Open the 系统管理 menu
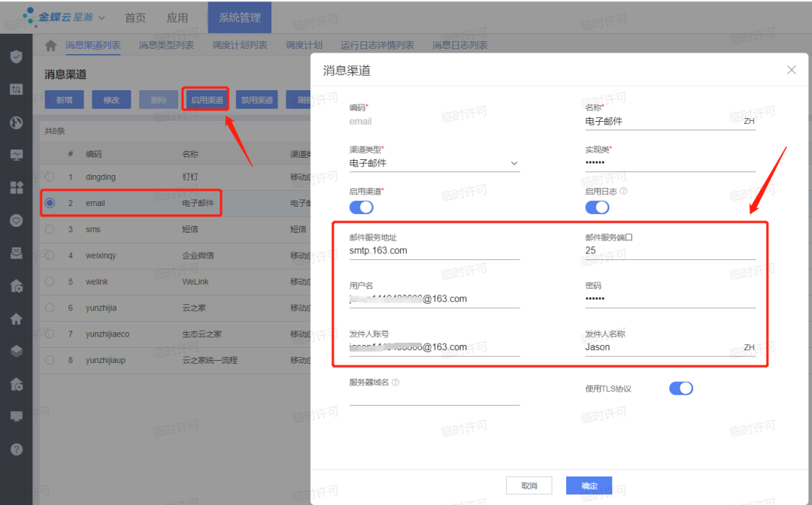 coord(239,17)
